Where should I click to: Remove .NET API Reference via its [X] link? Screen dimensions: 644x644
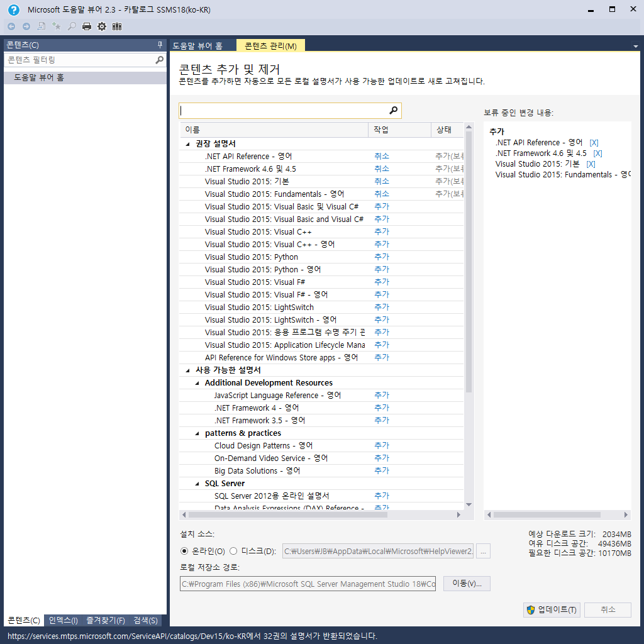click(594, 143)
